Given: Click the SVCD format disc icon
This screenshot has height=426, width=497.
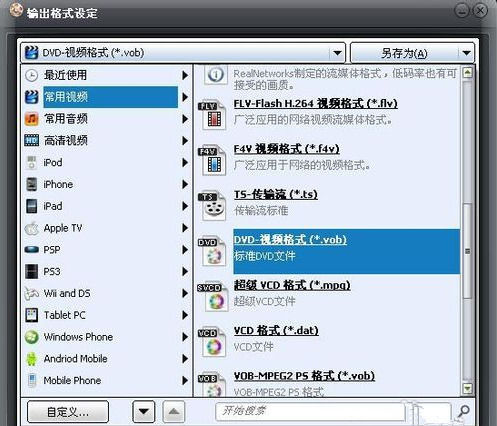Looking at the screenshot, I should point(213,297).
